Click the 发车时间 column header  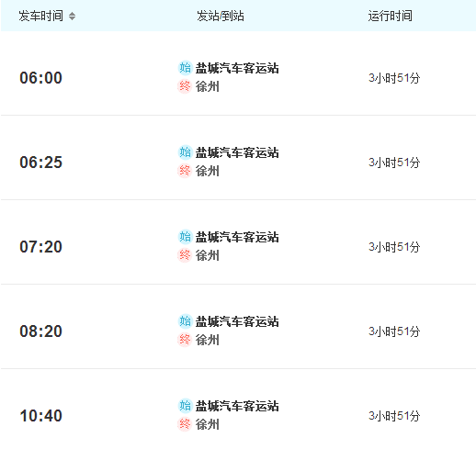[x=41, y=16]
